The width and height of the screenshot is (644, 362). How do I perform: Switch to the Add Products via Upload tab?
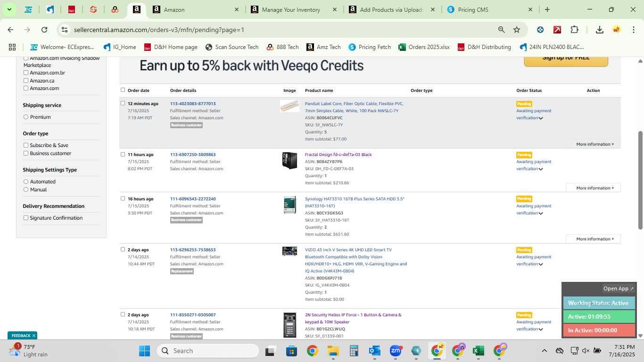(391, 9)
